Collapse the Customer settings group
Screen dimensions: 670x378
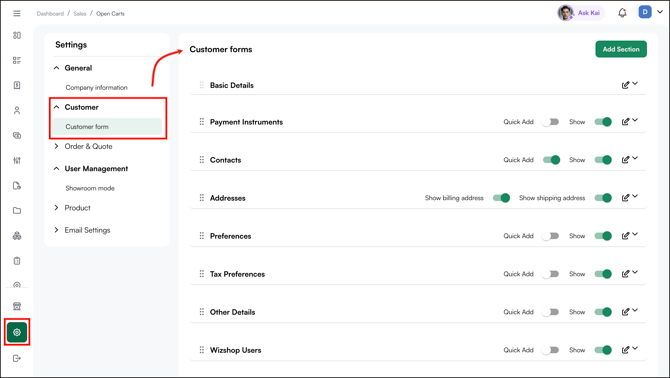(x=56, y=107)
